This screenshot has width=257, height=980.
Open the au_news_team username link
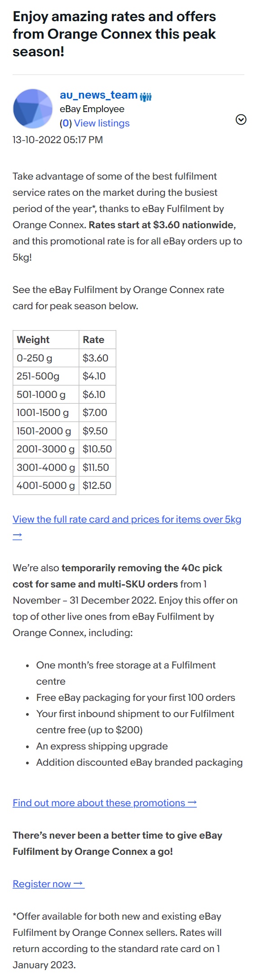click(99, 95)
